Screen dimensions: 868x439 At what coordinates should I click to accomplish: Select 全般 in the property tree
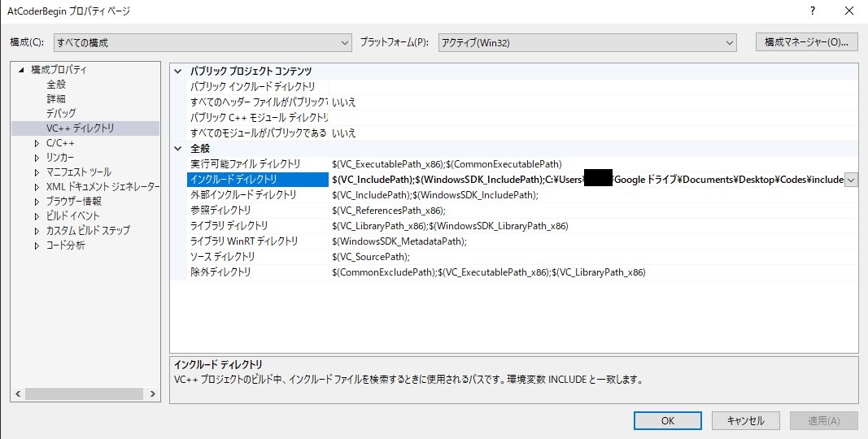pyautogui.click(x=56, y=85)
